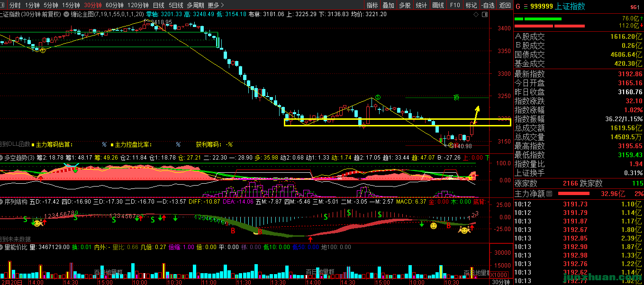
Task: Click the 主力净额 red bar
Action: 575,194
